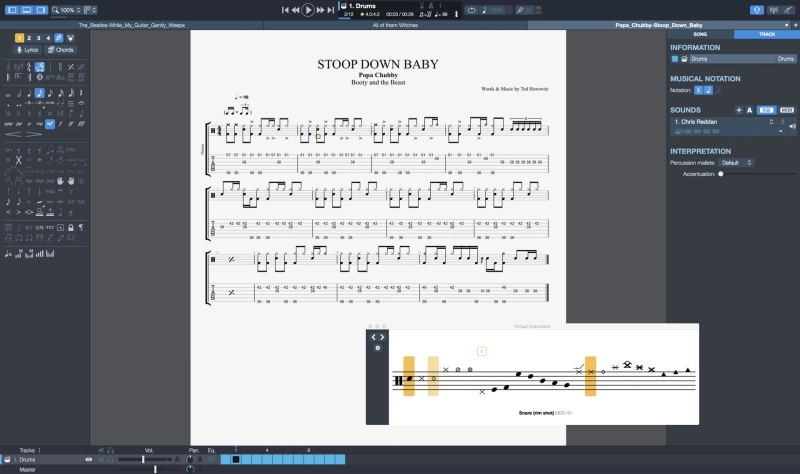Select voice 1 button
Image resolution: width=800 pixels, height=474 pixels.
19,38
